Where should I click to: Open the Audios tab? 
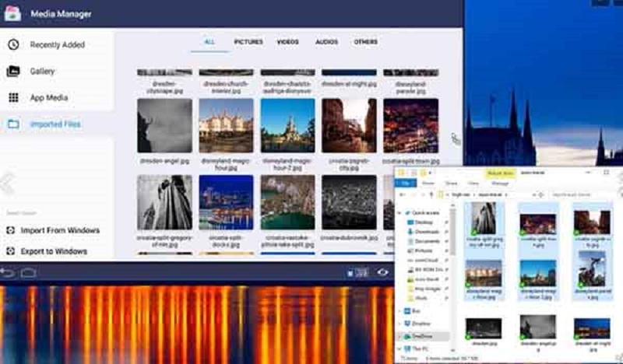[326, 42]
